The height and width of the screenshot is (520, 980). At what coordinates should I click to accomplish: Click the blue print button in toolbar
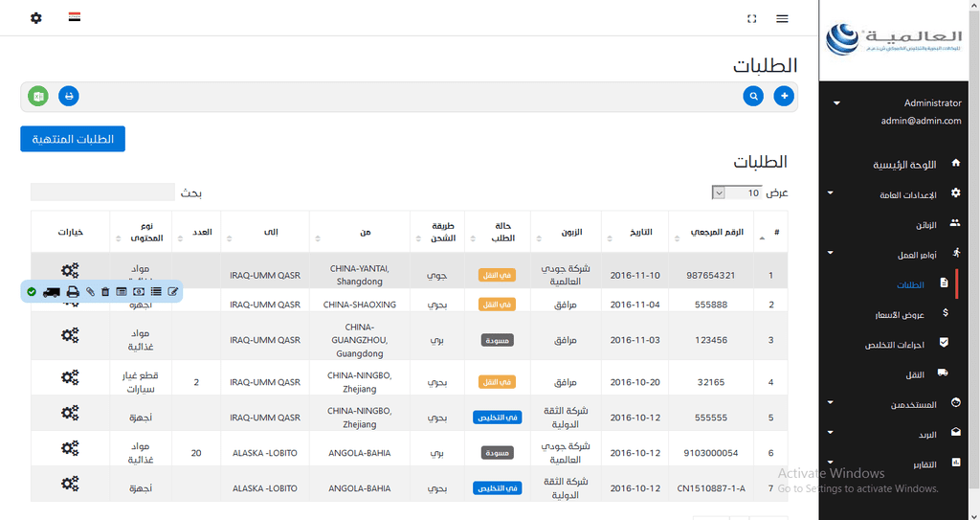tap(69, 96)
